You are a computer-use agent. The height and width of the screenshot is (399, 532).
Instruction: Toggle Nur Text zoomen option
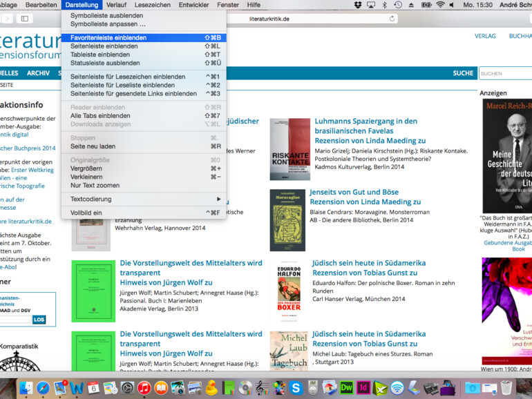pos(144,186)
